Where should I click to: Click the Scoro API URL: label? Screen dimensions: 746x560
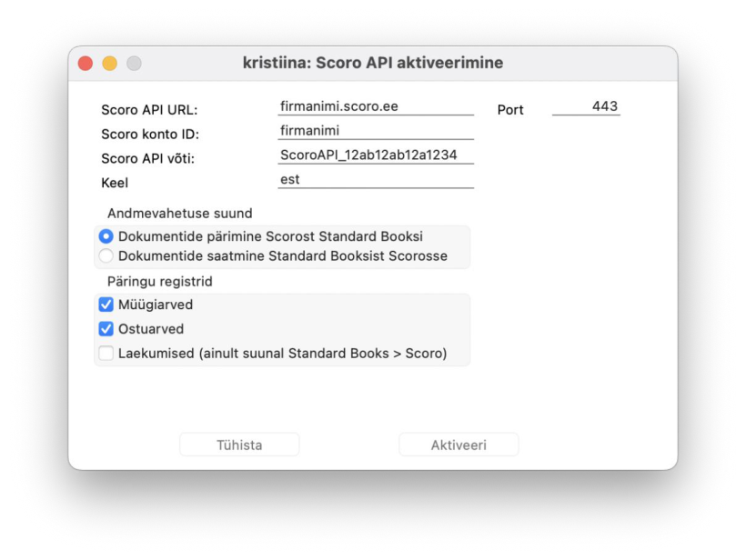point(149,110)
